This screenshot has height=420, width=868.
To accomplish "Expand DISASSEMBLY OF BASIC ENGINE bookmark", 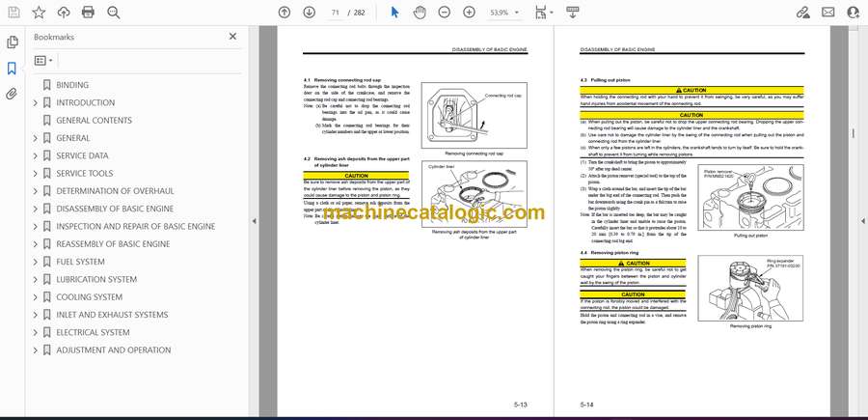I will 36,209.
